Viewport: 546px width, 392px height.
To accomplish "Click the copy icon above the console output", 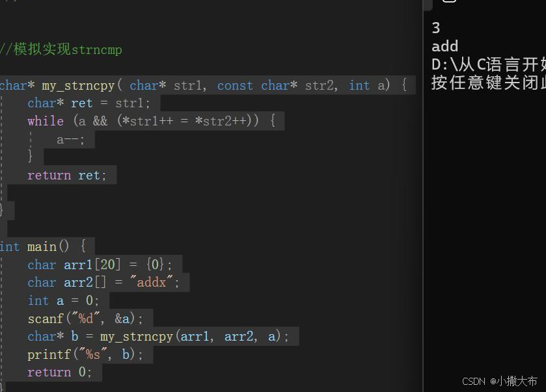I will coord(449,3).
